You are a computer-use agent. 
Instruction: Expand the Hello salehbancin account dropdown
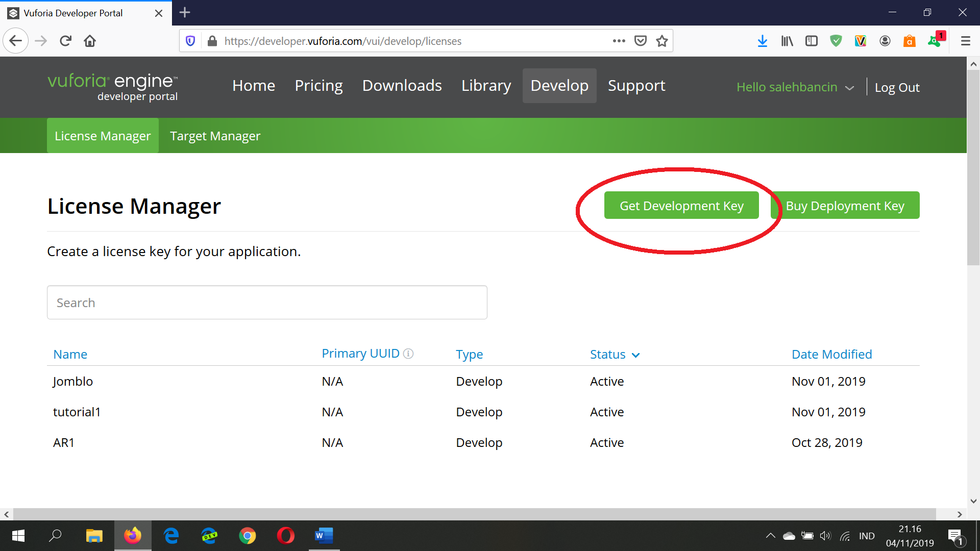[795, 87]
